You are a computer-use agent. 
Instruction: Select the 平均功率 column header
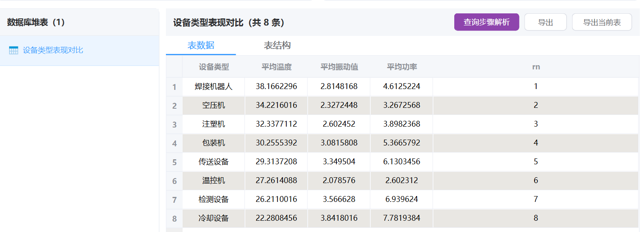click(402, 67)
